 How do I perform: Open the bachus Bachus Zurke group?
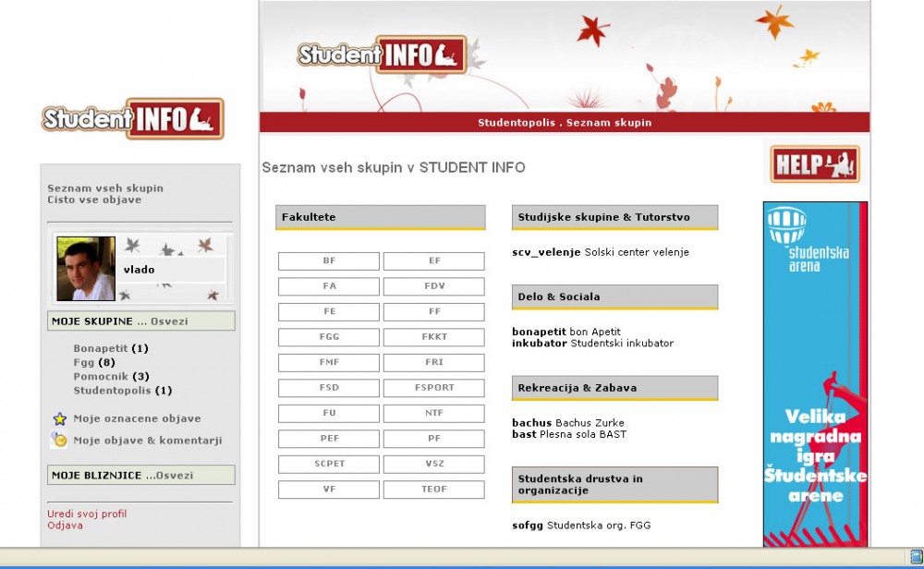531,423
